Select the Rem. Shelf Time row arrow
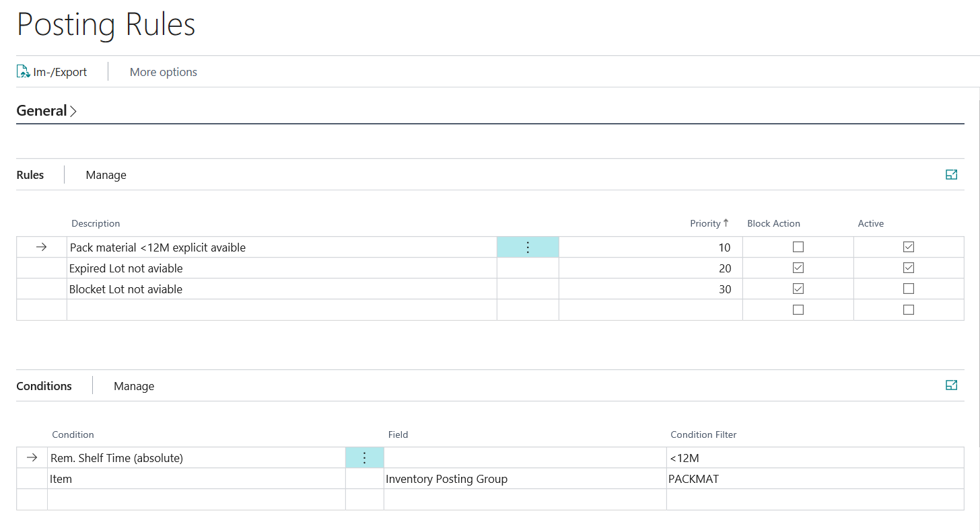 pos(32,458)
